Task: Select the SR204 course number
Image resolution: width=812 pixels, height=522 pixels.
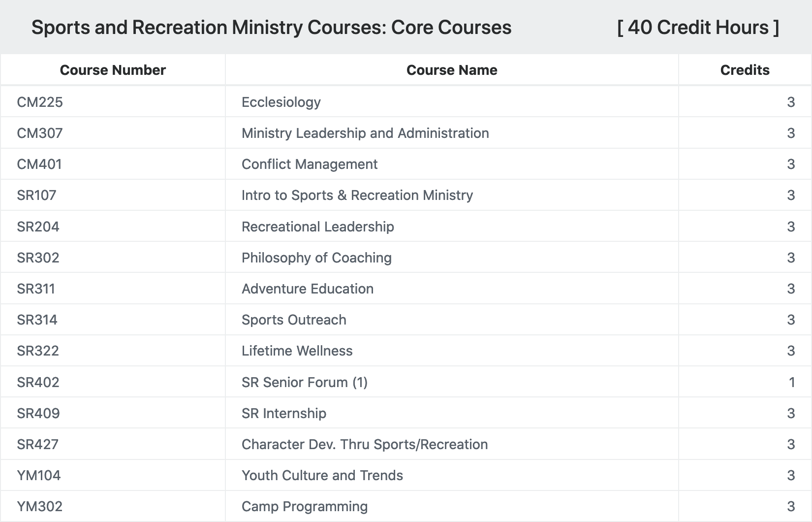Action: tap(38, 227)
